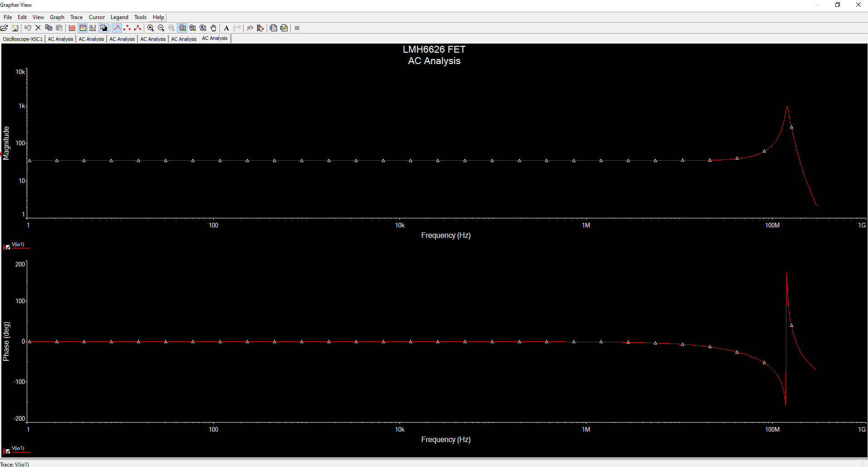Click the Export to Excel icon
868x467 pixels.
point(273,28)
